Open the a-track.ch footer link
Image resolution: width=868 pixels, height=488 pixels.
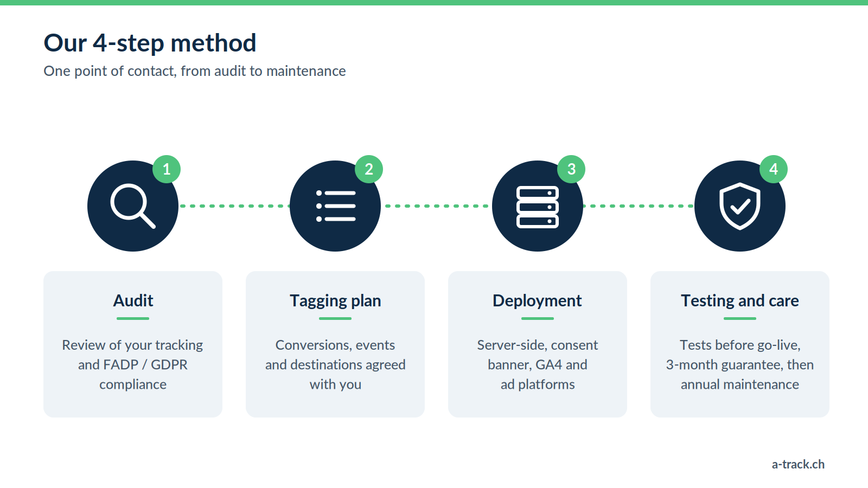pos(798,464)
